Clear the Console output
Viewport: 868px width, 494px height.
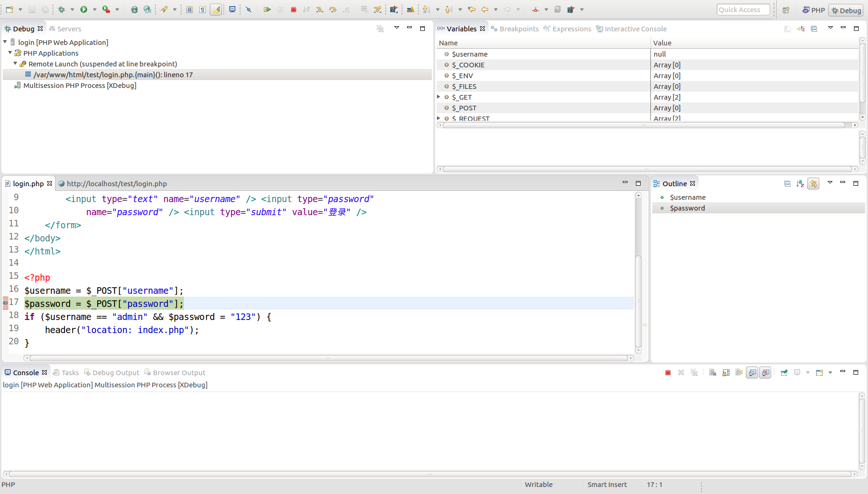pos(713,372)
